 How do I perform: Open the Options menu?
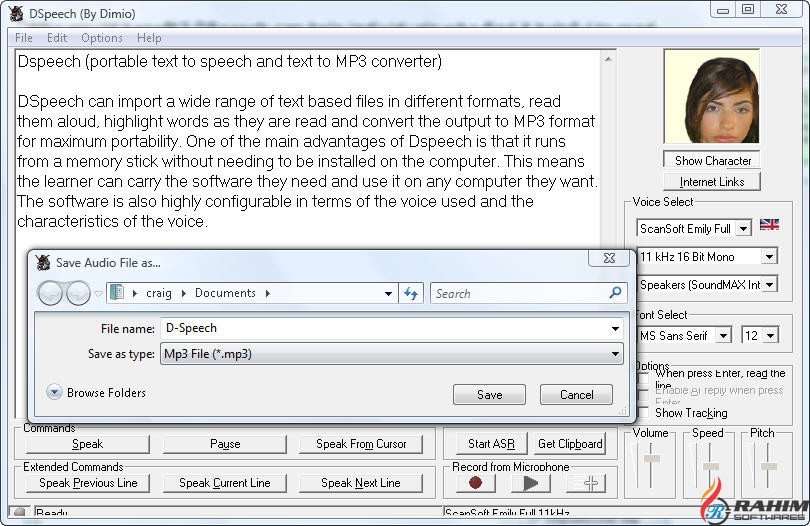click(102, 38)
